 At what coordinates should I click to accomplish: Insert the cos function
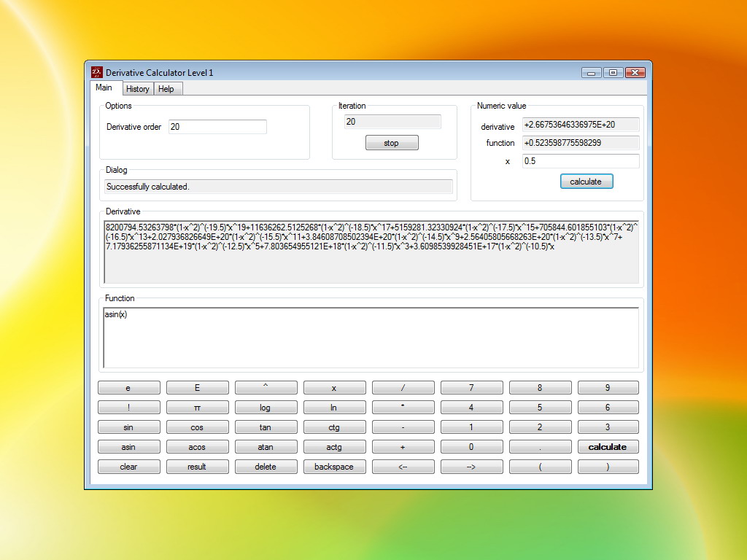(197, 427)
